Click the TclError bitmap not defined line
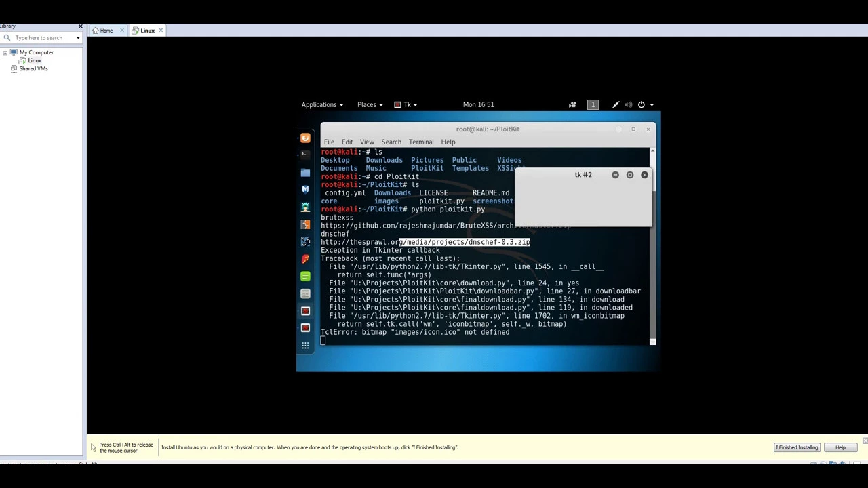Image resolution: width=868 pixels, height=488 pixels. (x=415, y=332)
